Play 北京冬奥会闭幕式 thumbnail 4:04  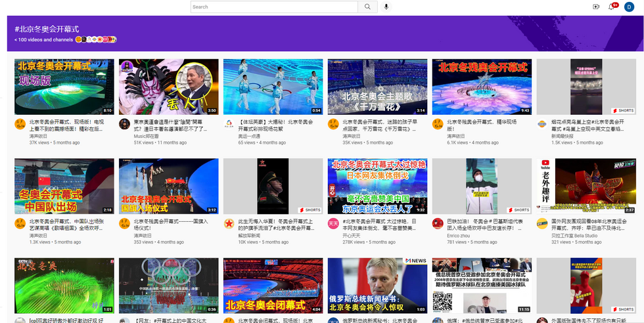point(273,286)
